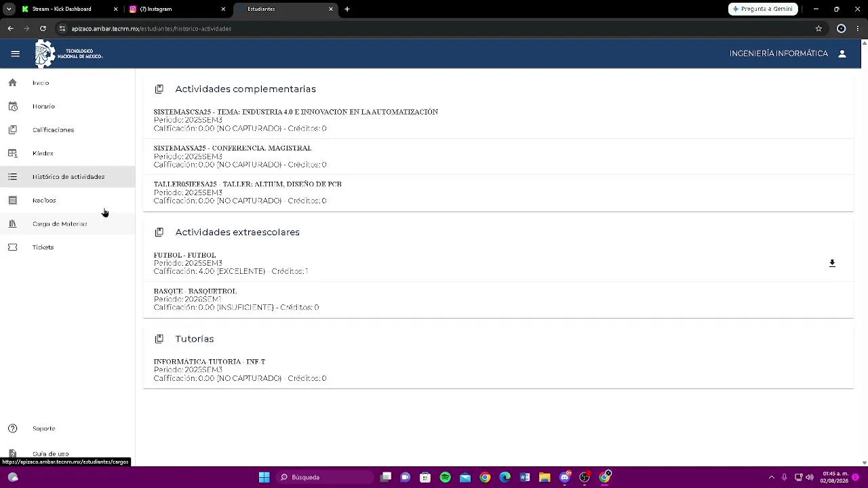Click the Actividades extraescolares heading
Image resolution: width=868 pixels, height=488 pixels.
(237, 232)
